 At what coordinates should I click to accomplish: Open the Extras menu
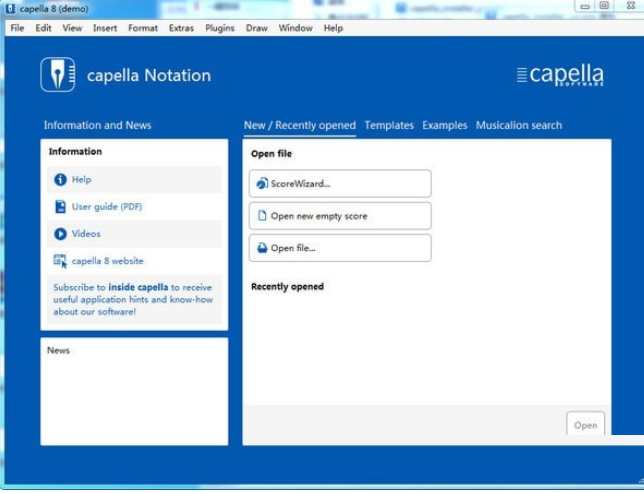click(181, 28)
